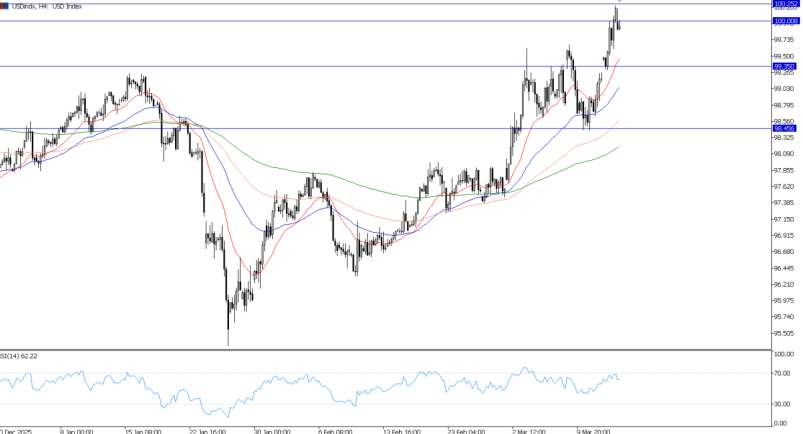Click the chart symbol icon beside USDIndx title

tap(4, 6)
